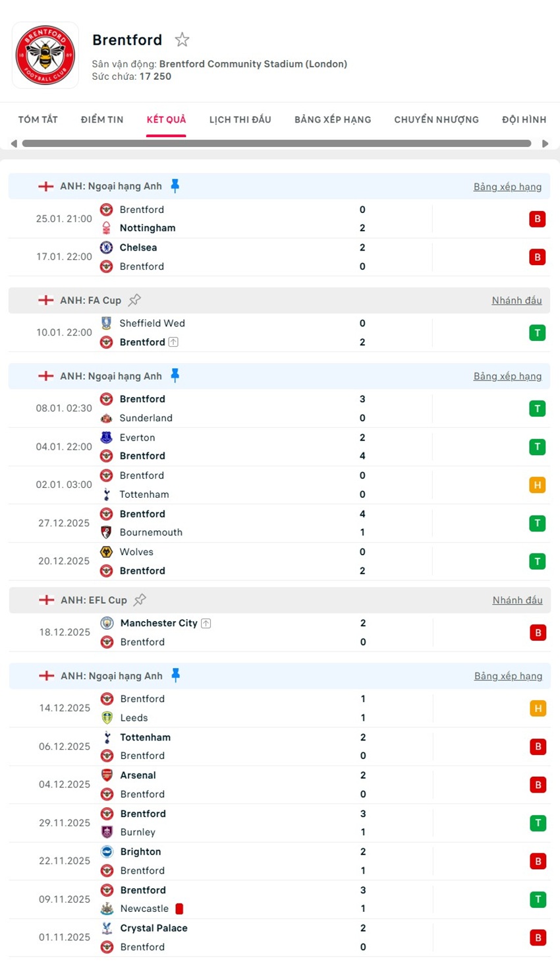This screenshot has width=560, height=966.
Task: Select the Chelsea team crest icon
Action: pyautogui.click(x=107, y=247)
